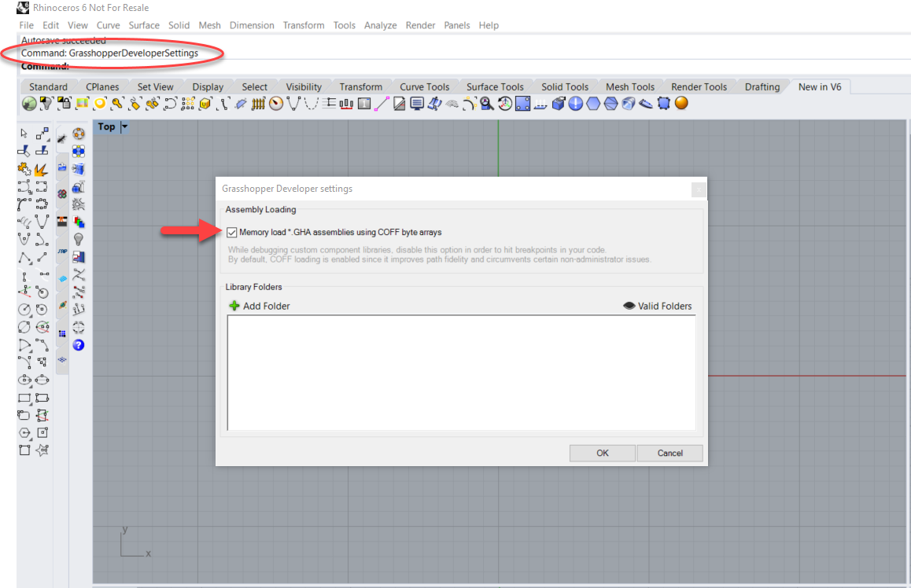911x588 pixels.
Task: Choose the arrow pointer tool in left sidebar
Action: click(24, 134)
